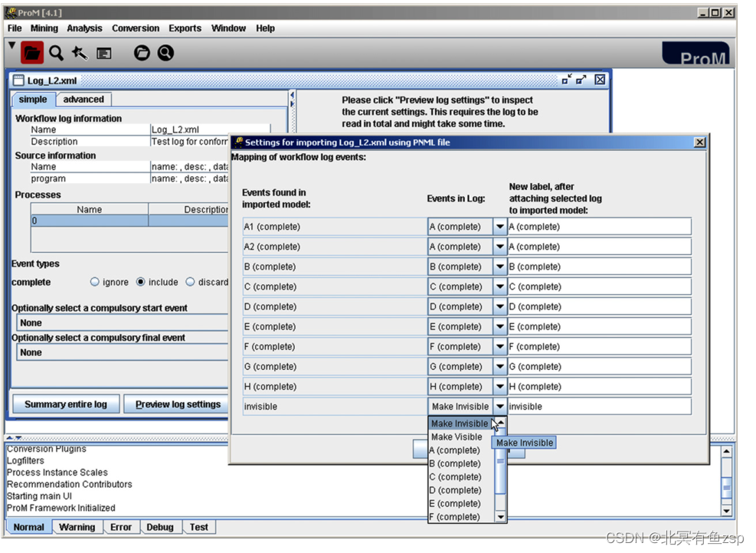756x553 pixels.
Task: Open log event dropdown for E (complete)
Action: [x=499, y=327]
